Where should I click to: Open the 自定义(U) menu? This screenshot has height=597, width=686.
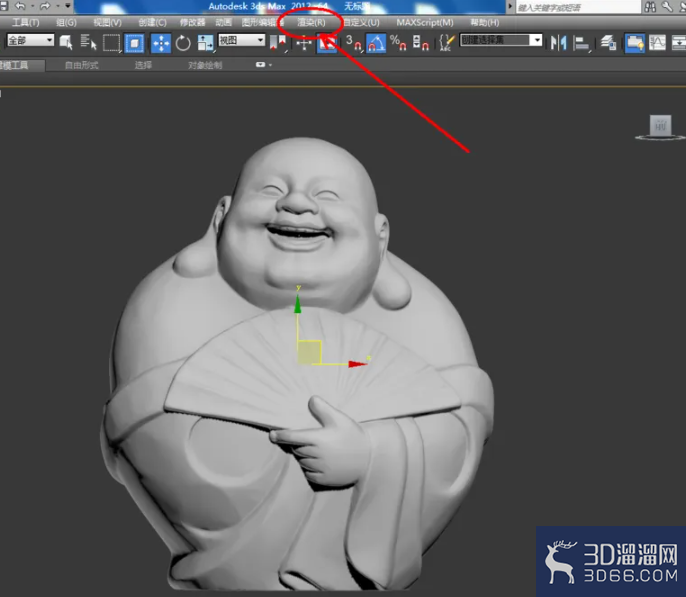[x=361, y=22]
